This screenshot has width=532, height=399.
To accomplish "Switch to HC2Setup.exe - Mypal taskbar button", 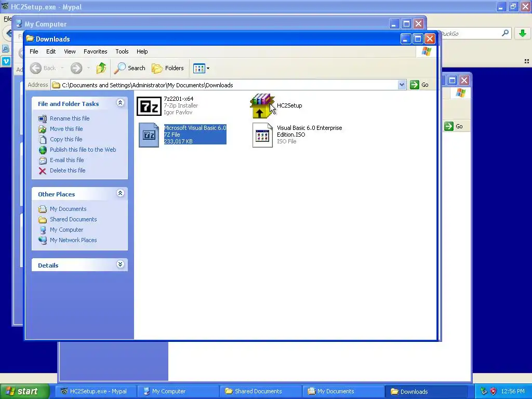I will (96, 392).
